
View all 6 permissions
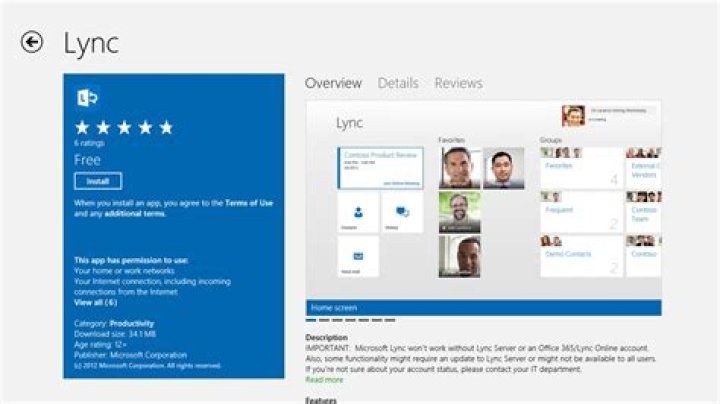(x=96, y=303)
